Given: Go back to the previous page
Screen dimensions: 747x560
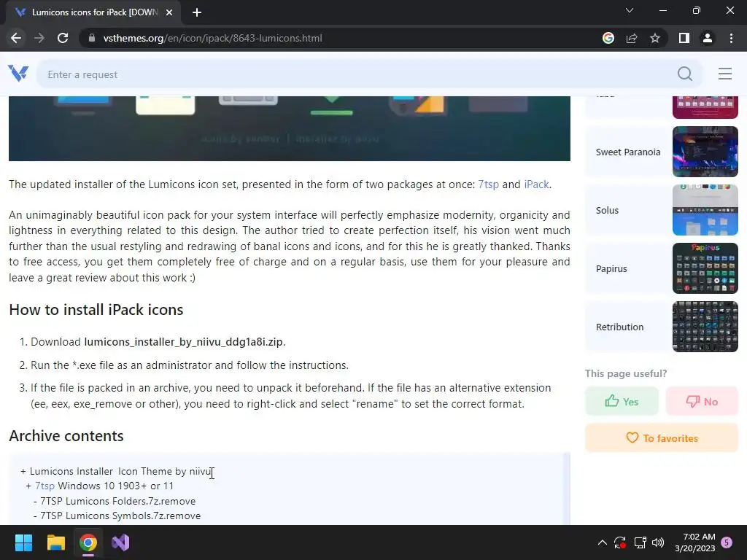Looking at the screenshot, I should click(16, 38).
